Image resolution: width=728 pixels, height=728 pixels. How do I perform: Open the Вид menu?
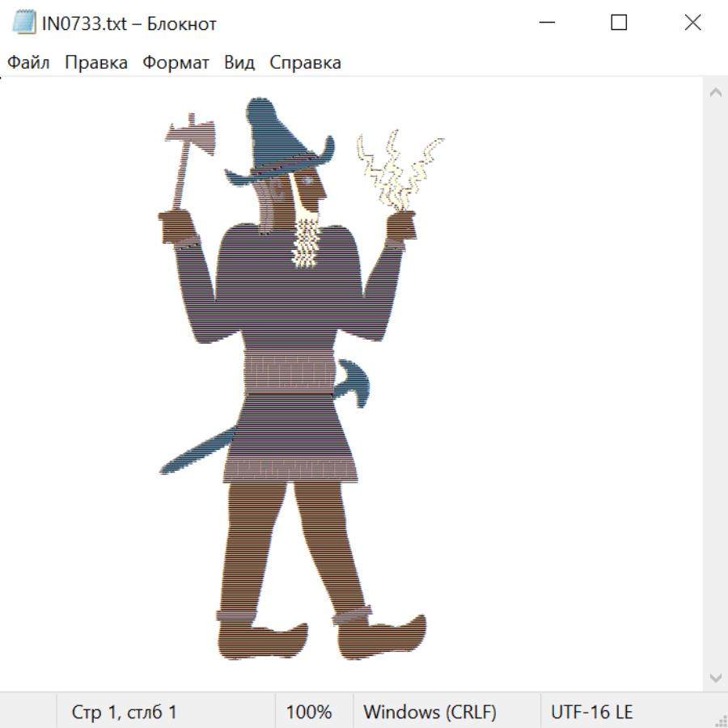[x=239, y=63]
